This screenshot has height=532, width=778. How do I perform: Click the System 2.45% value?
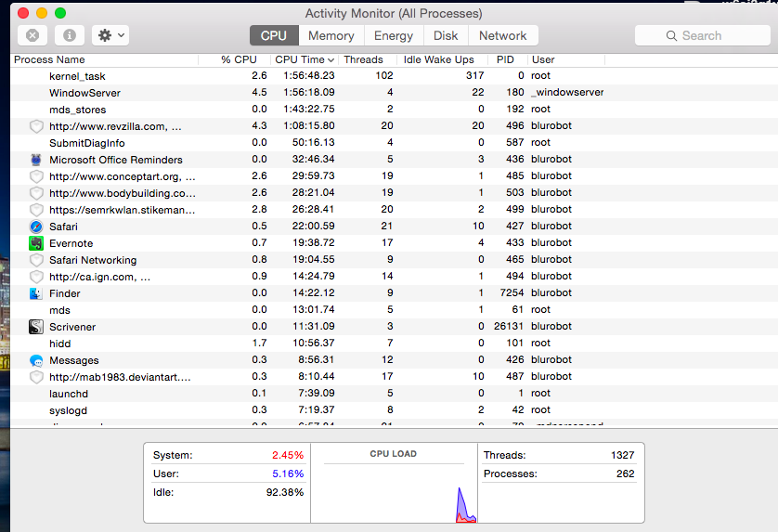[288, 455]
